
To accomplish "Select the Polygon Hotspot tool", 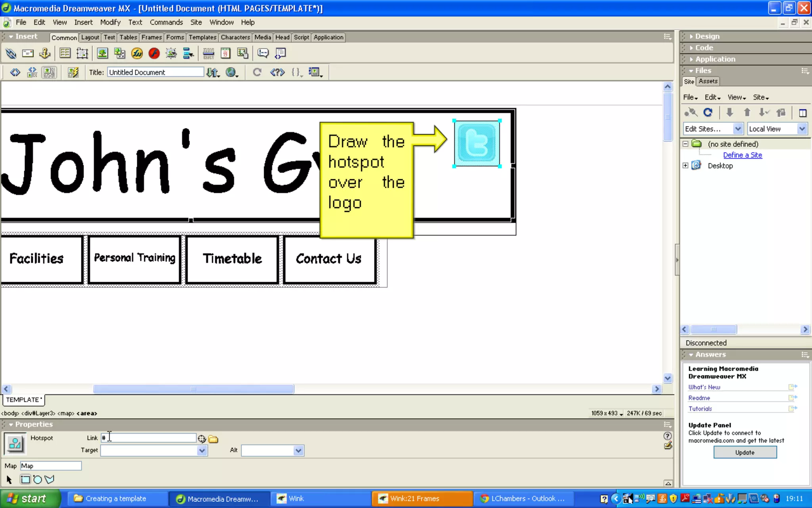I will pyautogui.click(x=50, y=479).
